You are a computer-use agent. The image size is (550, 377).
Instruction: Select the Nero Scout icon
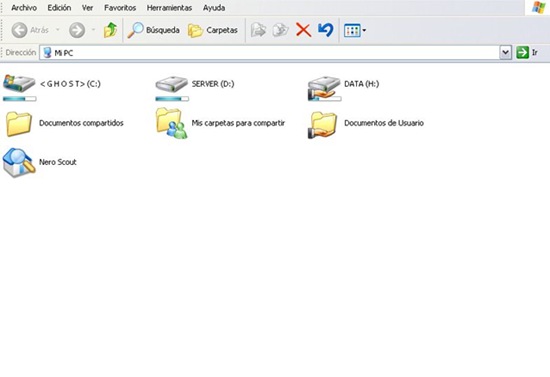19,162
